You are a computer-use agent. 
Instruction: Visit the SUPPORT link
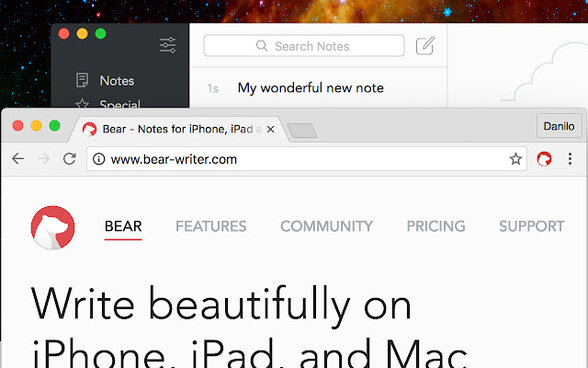click(532, 226)
